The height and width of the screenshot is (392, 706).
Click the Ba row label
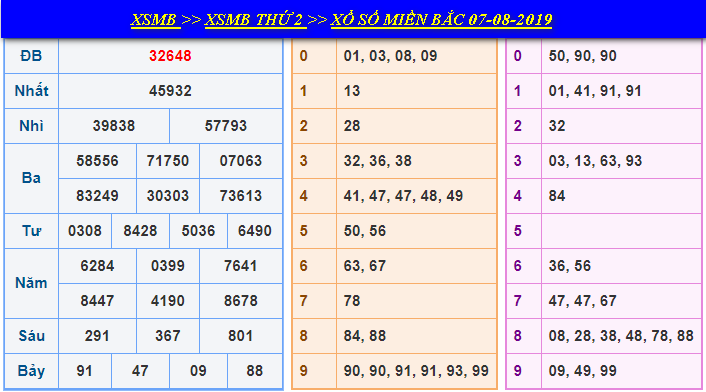[31, 178]
